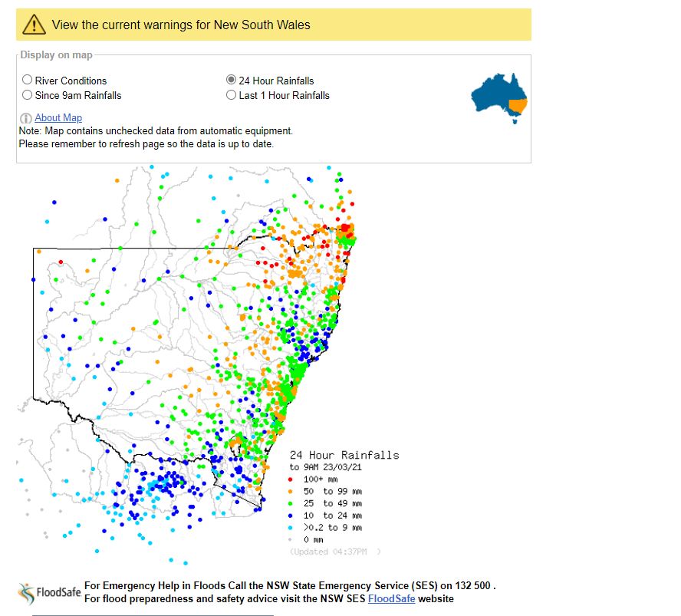The height and width of the screenshot is (616, 681).
Task: Click the grey 0 mm legend dot
Action: (x=291, y=540)
